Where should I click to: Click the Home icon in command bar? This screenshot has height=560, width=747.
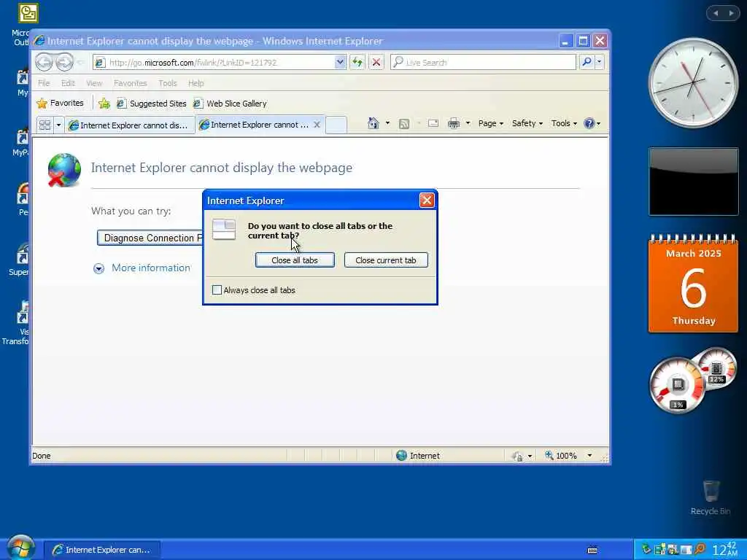(373, 123)
